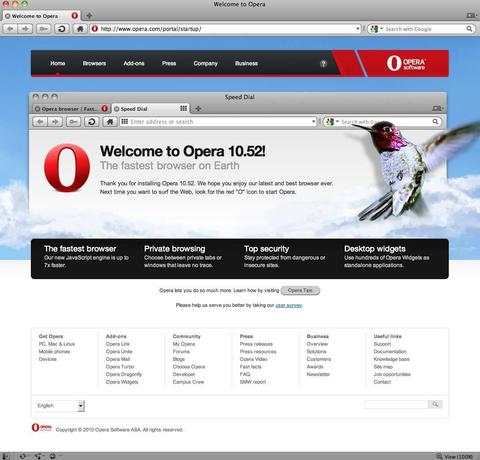This screenshot has width=480, height=460.
Task: Click Top security feature heading
Action: coord(267,249)
